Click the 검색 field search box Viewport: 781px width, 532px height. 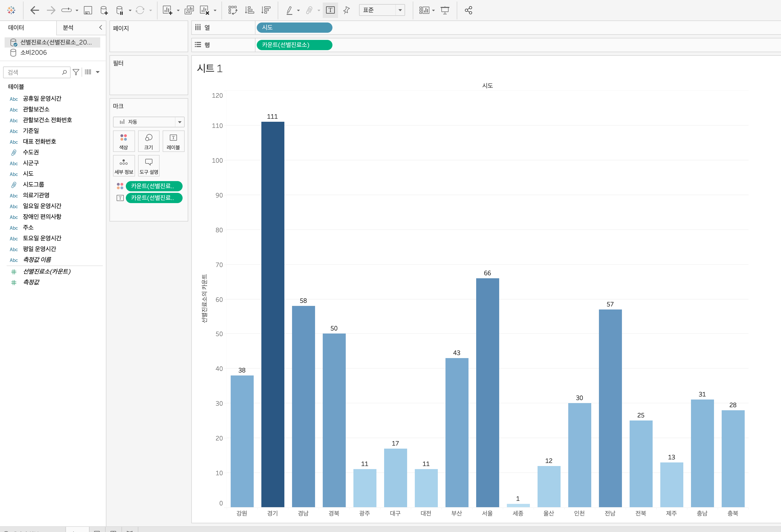click(34, 72)
